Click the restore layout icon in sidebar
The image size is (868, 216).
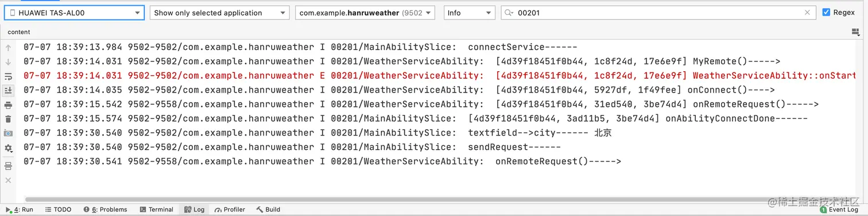pos(8,166)
